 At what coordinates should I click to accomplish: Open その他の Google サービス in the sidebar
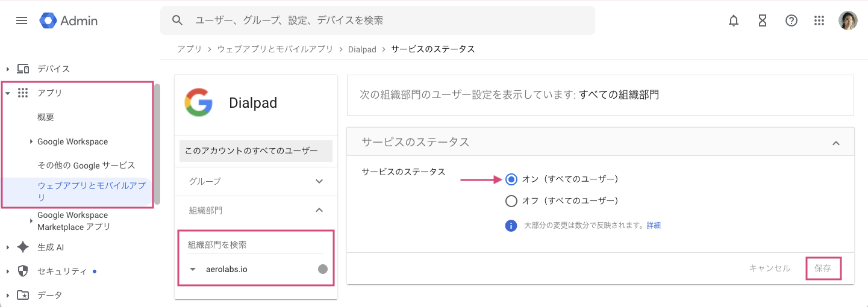(86, 166)
